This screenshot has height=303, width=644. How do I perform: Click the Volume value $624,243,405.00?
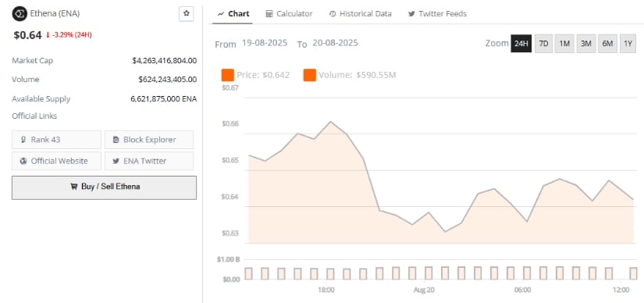[x=168, y=80]
